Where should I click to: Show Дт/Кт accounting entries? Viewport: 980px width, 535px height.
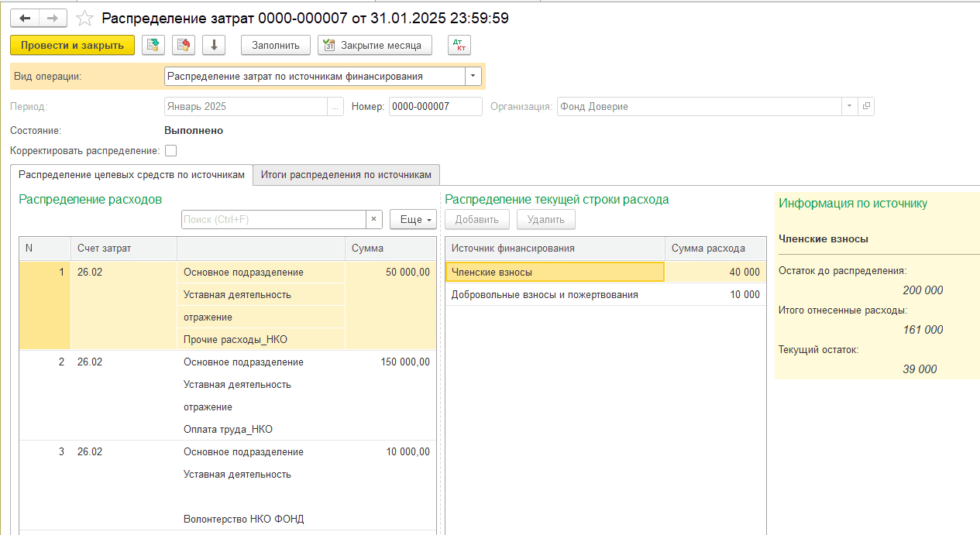[459, 45]
